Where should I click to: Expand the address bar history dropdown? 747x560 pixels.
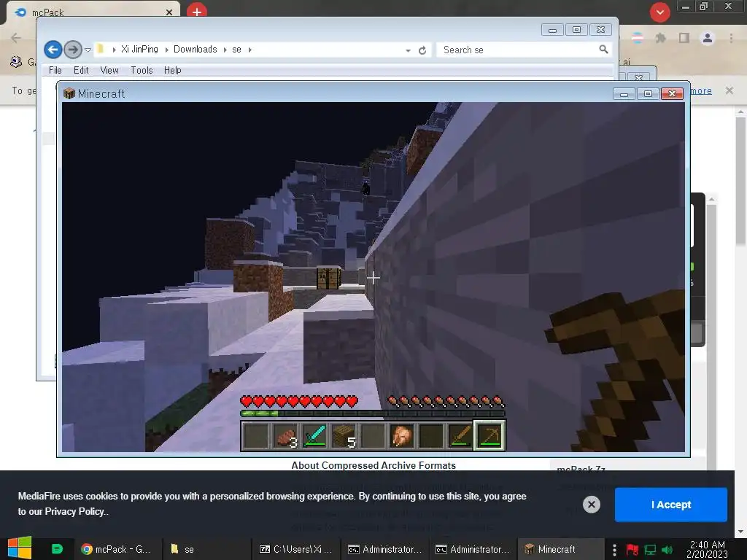(x=408, y=50)
